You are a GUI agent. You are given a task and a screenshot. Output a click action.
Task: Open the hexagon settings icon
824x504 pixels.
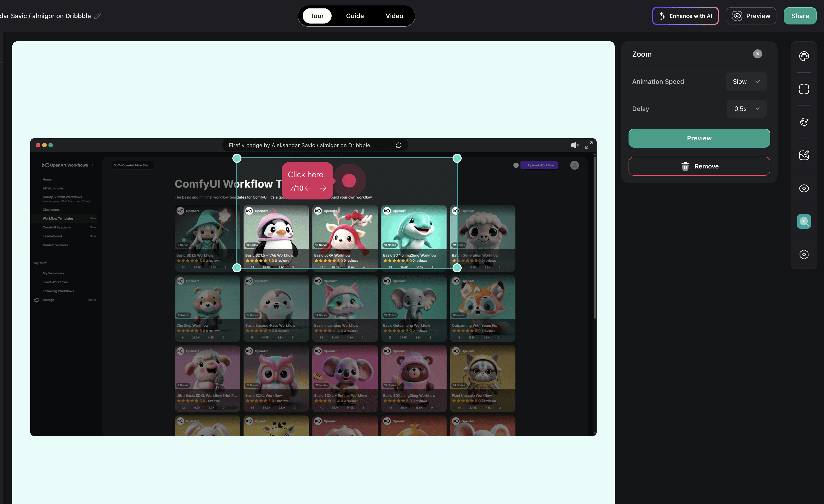coord(804,254)
